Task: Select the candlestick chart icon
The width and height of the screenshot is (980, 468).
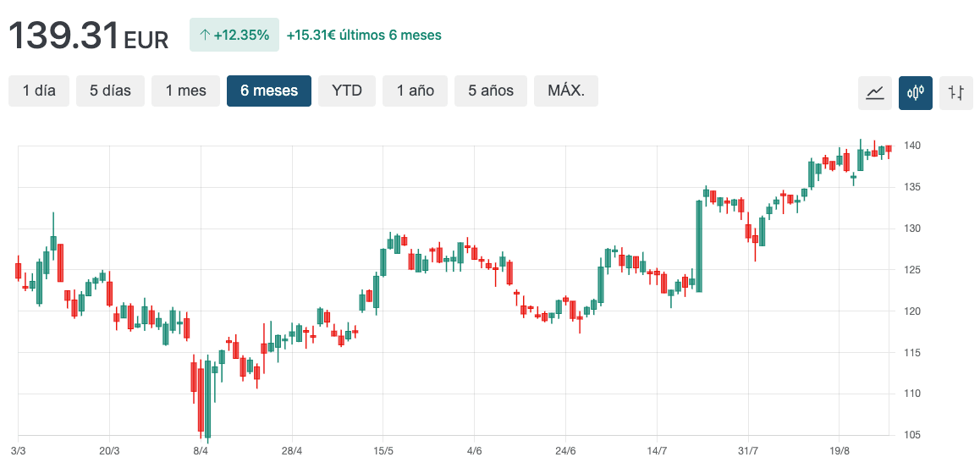Action: (916, 92)
